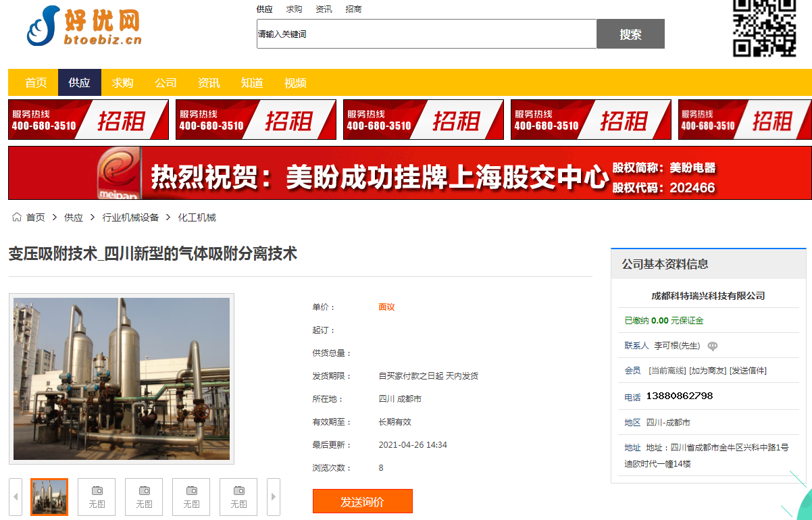Switch to 招商 search category

tap(353, 9)
